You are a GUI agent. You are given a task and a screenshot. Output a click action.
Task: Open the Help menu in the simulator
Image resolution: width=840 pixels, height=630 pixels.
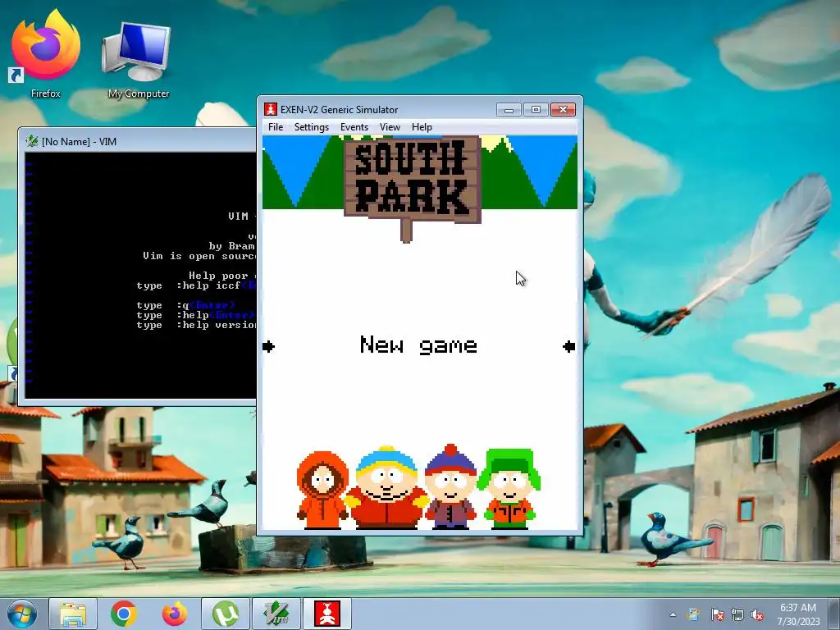[x=422, y=127]
